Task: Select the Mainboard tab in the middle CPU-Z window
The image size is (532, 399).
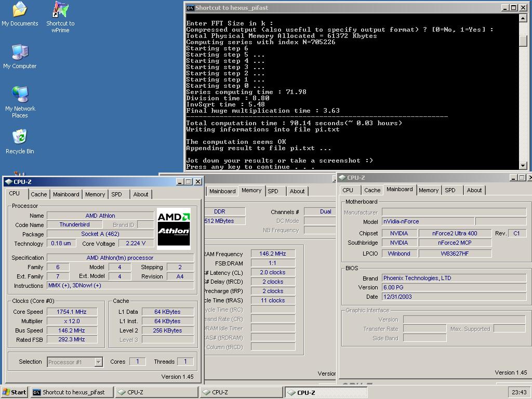Action: coord(222,191)
